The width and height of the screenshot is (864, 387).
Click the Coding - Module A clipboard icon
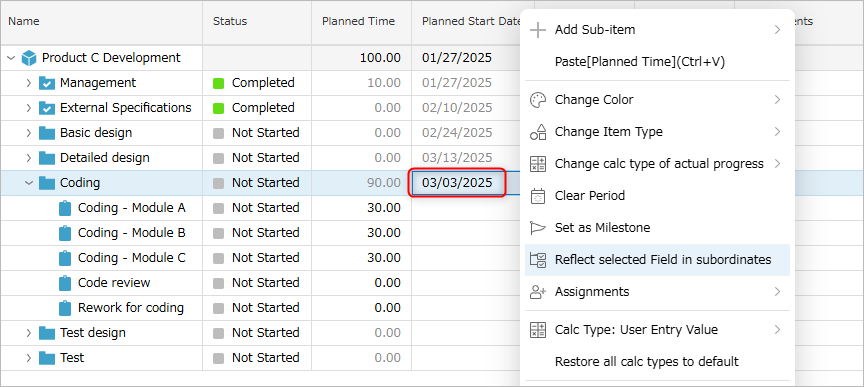[65, 208]
